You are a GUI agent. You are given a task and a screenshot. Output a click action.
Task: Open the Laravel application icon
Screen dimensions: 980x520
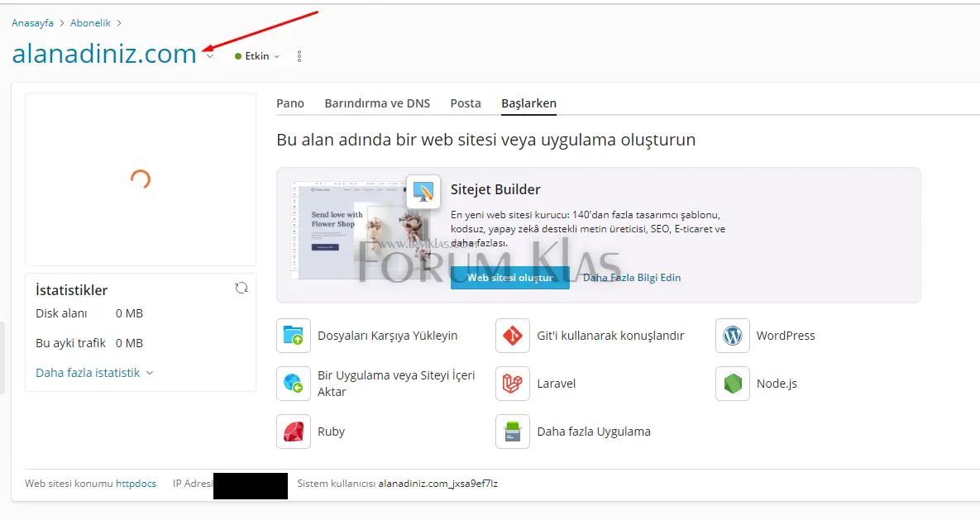click(x=513, y=384)
